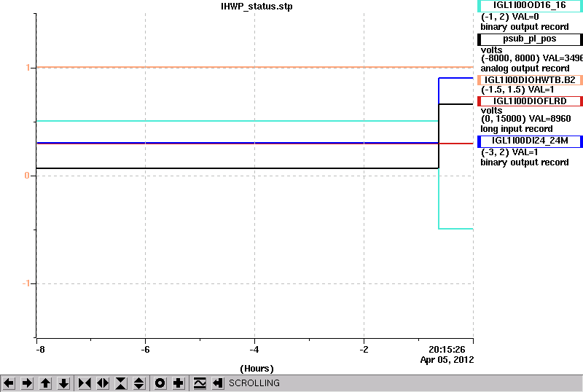Pan the graph up with the up arrow
This screenshot has height=392, width=583.
click(45, 383)
